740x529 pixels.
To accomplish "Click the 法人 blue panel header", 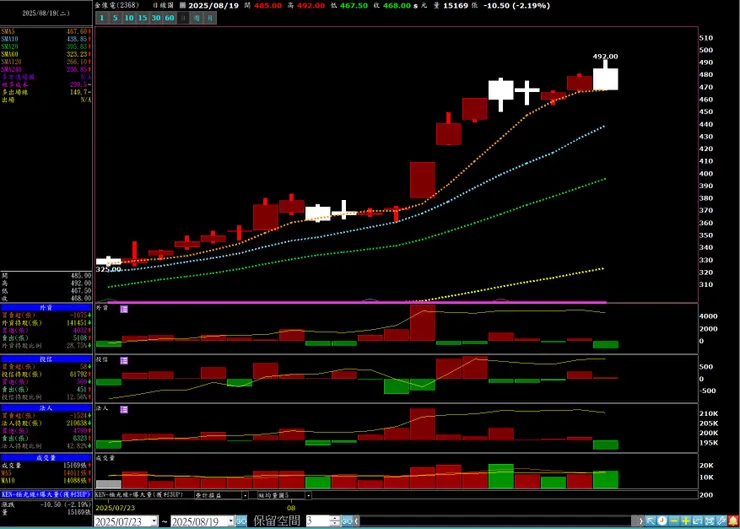I will 46,408.
